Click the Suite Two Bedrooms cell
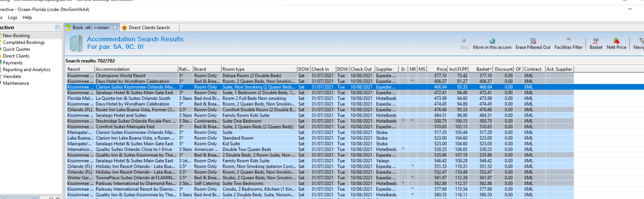Image resolution: width=644 pixels, height=199 pixels. [259, 183]
